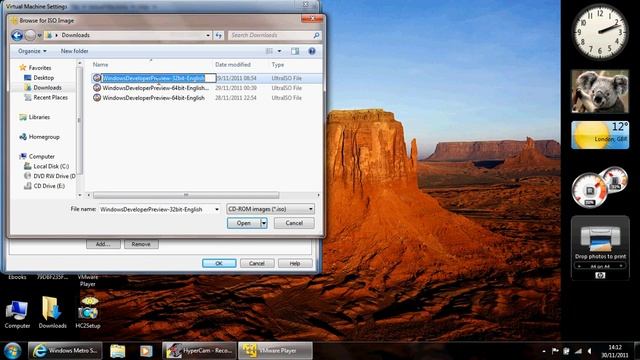
Task: Open Computer desktop icon
Action: [x=17, y=314]
